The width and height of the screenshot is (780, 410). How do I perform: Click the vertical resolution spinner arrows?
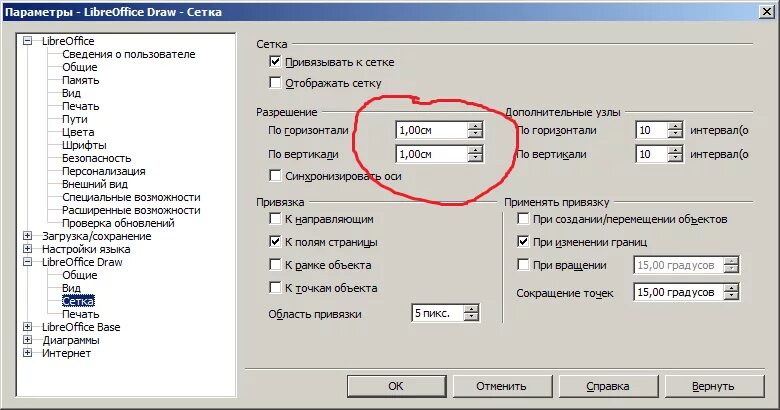coord(475,154)
